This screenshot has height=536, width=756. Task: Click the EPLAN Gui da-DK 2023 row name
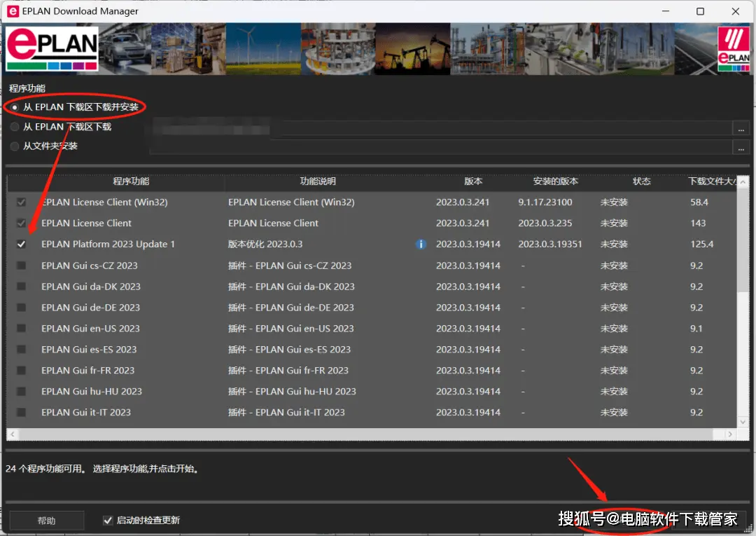(x=91, y=287)
